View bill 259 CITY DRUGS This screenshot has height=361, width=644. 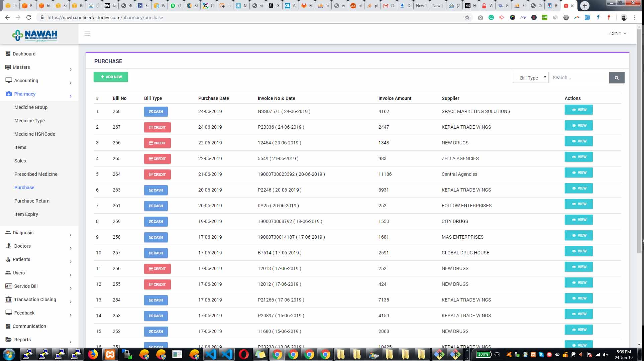tap(578, 220)
